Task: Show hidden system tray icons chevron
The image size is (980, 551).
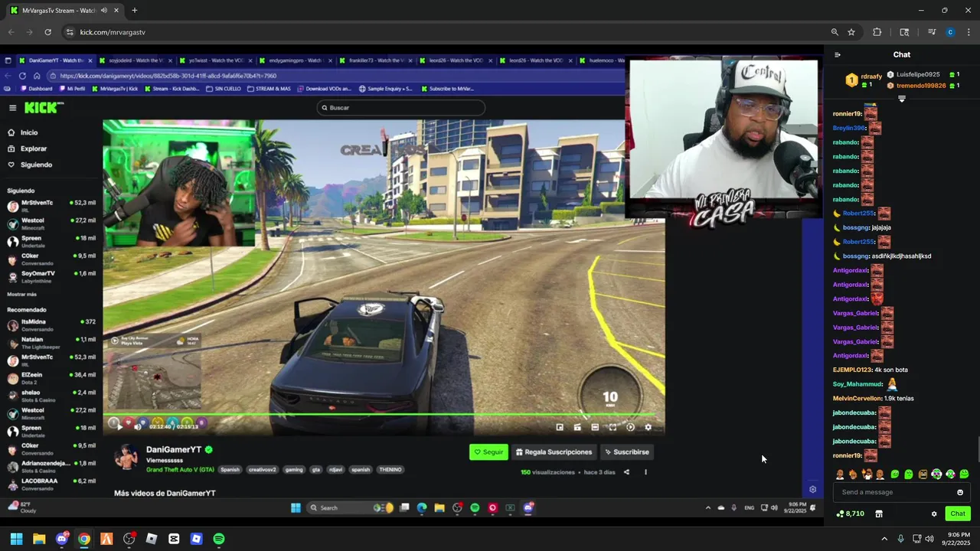Action: coord(884,539)
